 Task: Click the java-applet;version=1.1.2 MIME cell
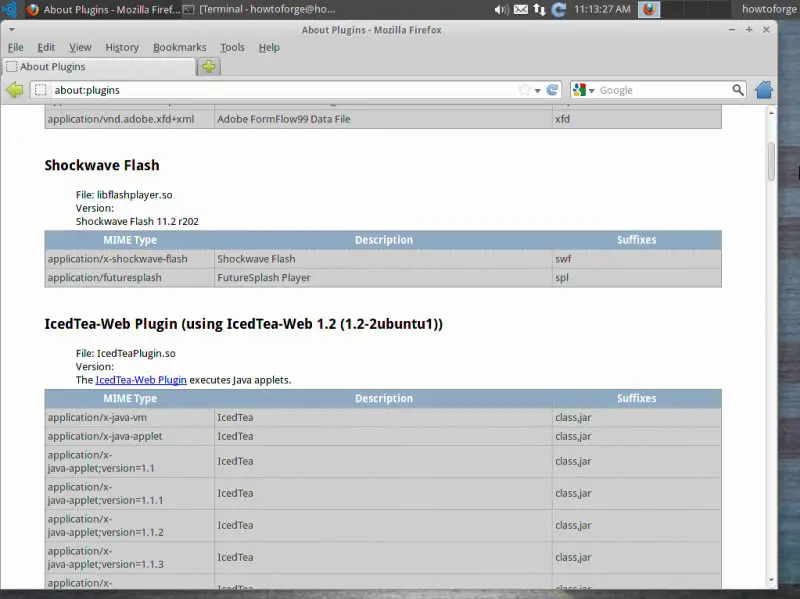coord(130,526)
